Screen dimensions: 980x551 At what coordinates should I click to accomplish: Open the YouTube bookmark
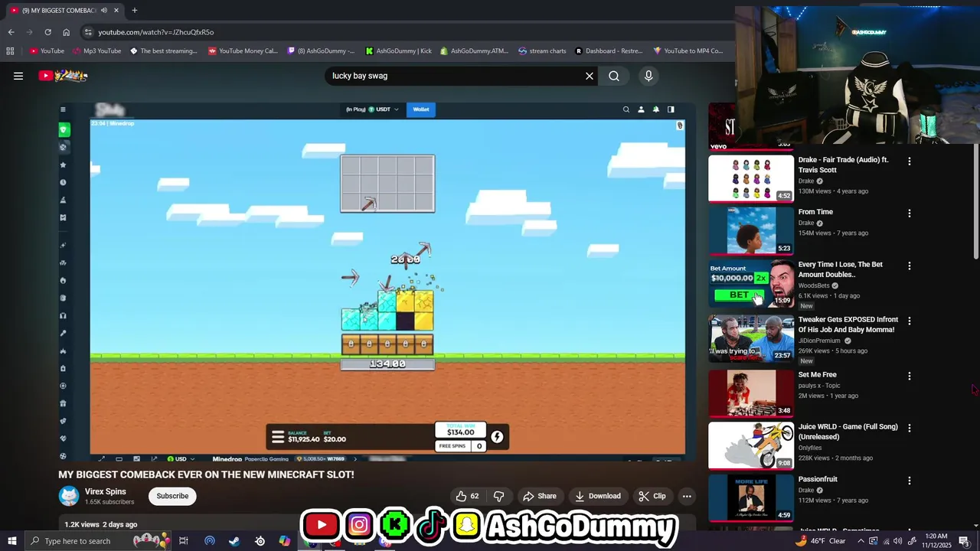tap(47, 51)
